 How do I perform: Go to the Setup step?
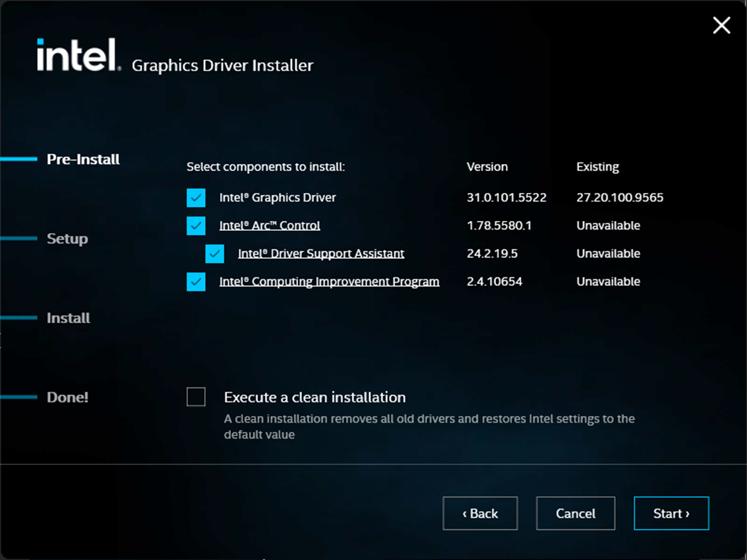(67, 239)
